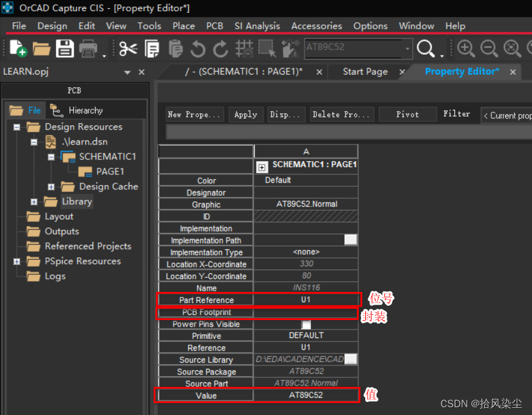Screen dimensions: 532x415
Task: Open the Accessories menu
Action: click(x=317, y=26)
